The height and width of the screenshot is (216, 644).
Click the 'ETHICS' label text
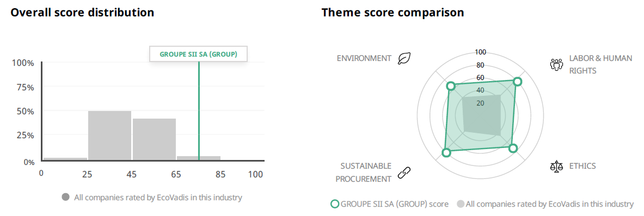(x=582, y=166)
